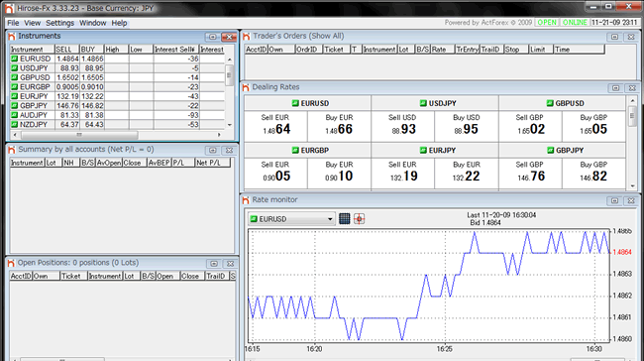Open the Settings menu
The image size is (644, 361).
tap(60, 23)
